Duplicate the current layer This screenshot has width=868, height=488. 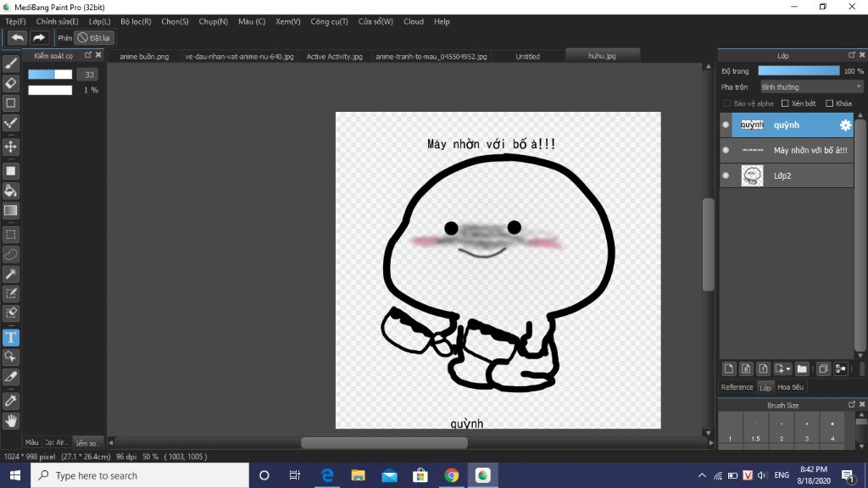tap(823, 369)
